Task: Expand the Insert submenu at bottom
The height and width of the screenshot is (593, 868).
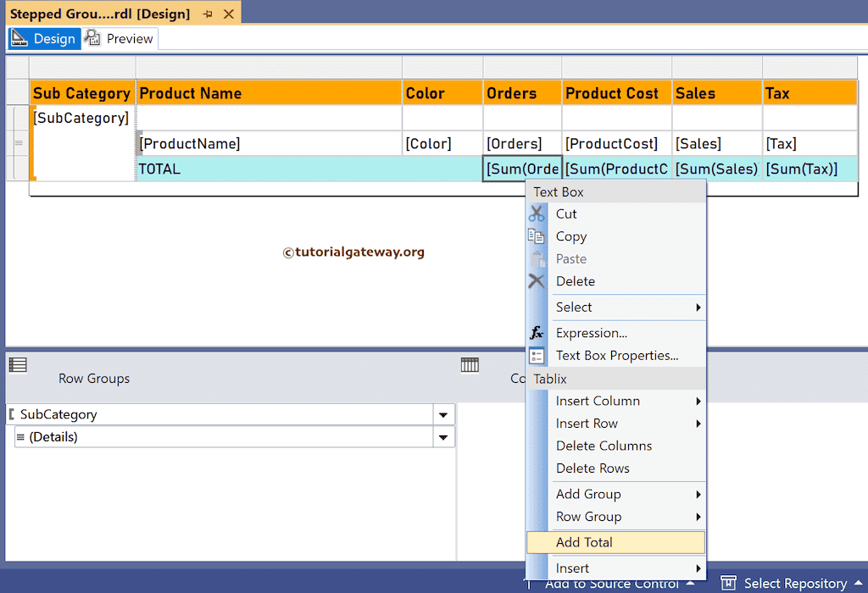Action: 616,568
